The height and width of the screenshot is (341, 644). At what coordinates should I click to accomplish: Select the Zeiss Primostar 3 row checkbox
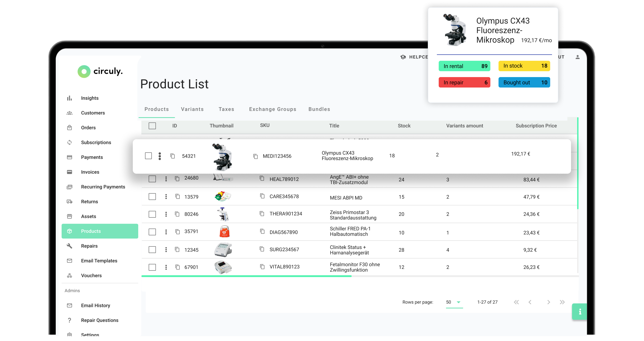point(152,214)
